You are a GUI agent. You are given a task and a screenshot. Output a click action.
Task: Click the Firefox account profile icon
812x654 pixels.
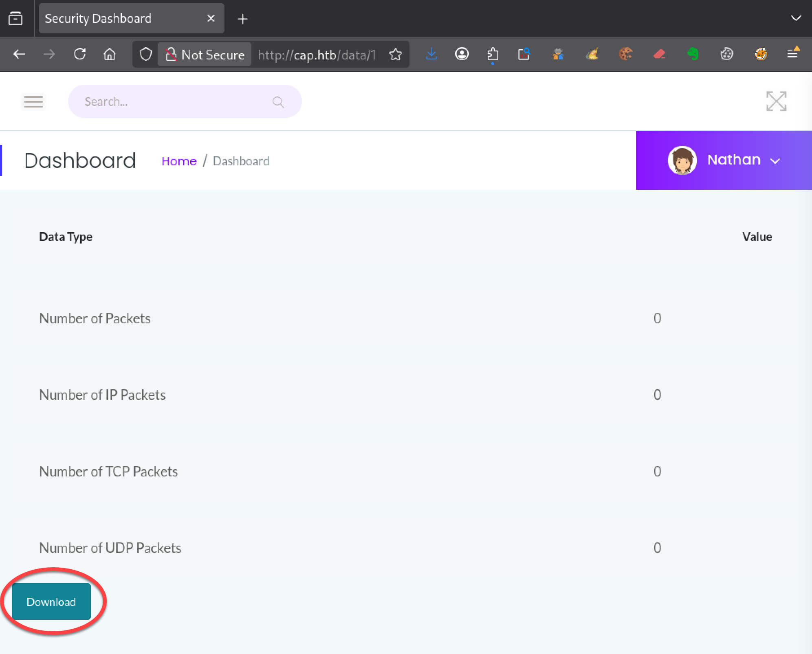(x=462, y=54)
